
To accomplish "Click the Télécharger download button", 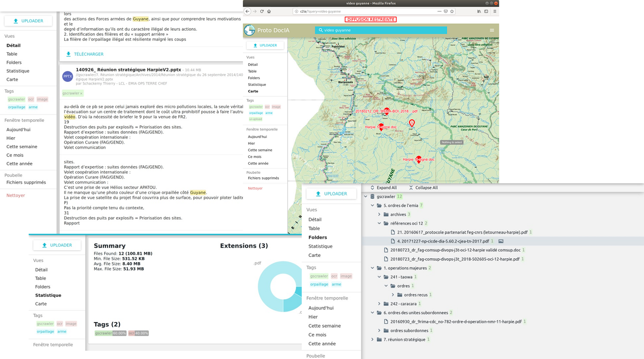I will click(84, 54).
